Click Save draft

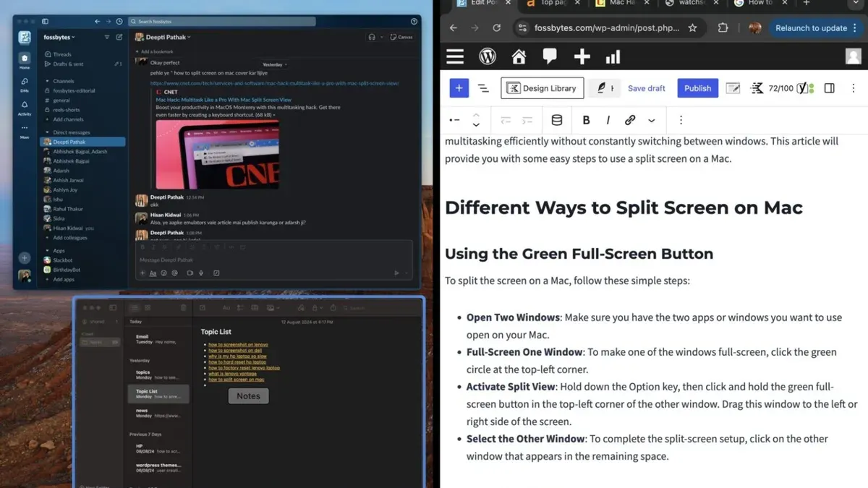click(646, 88)
